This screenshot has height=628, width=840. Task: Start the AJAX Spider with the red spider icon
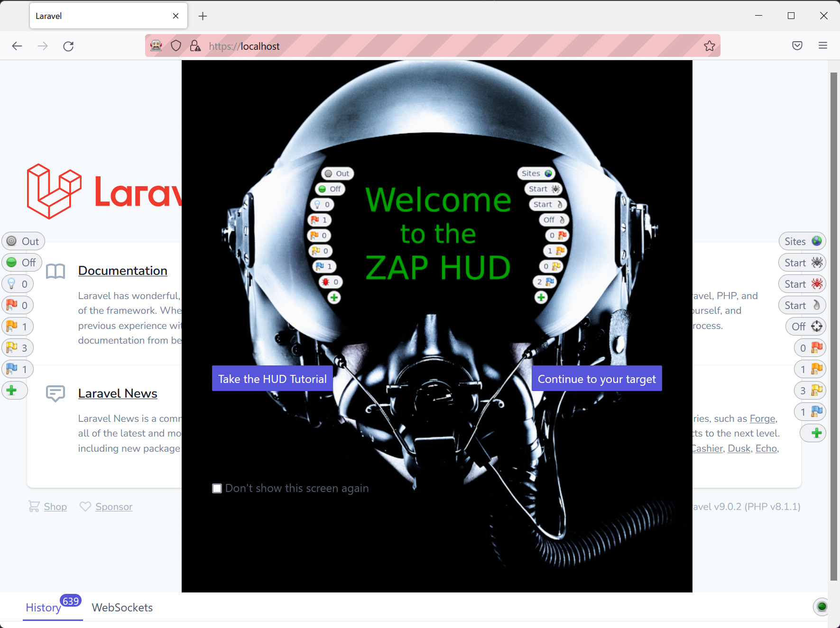click(x=803, y=284)
